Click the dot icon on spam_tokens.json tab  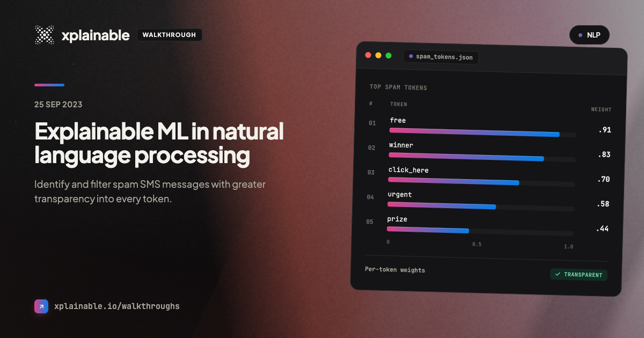point(411,56)
